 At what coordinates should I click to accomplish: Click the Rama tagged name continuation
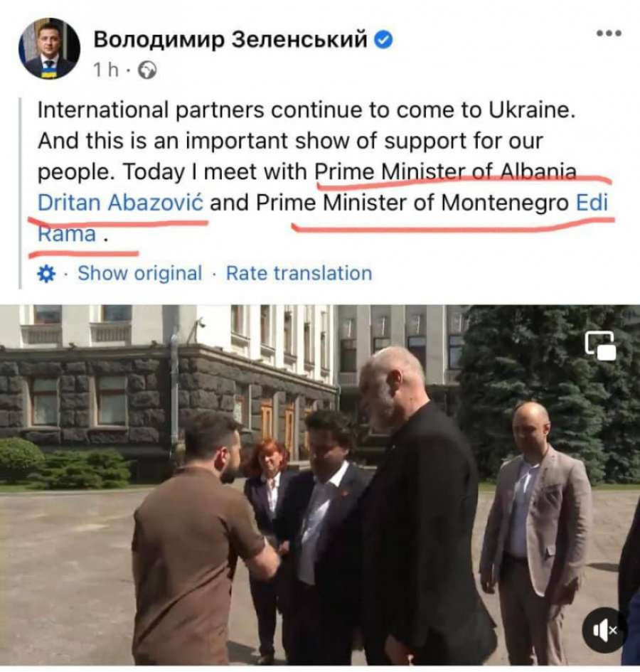click(66, 234)
